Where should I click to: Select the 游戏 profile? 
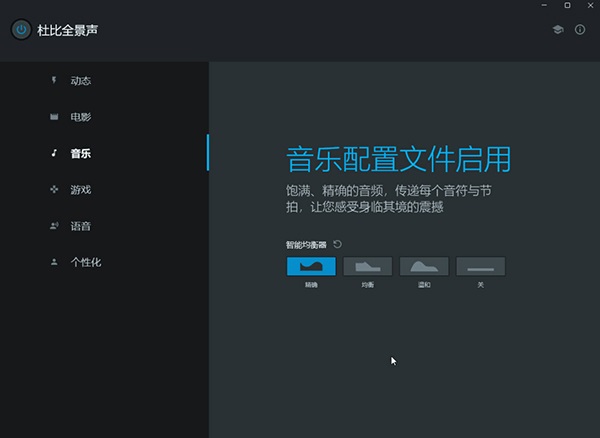coord(81,190)
